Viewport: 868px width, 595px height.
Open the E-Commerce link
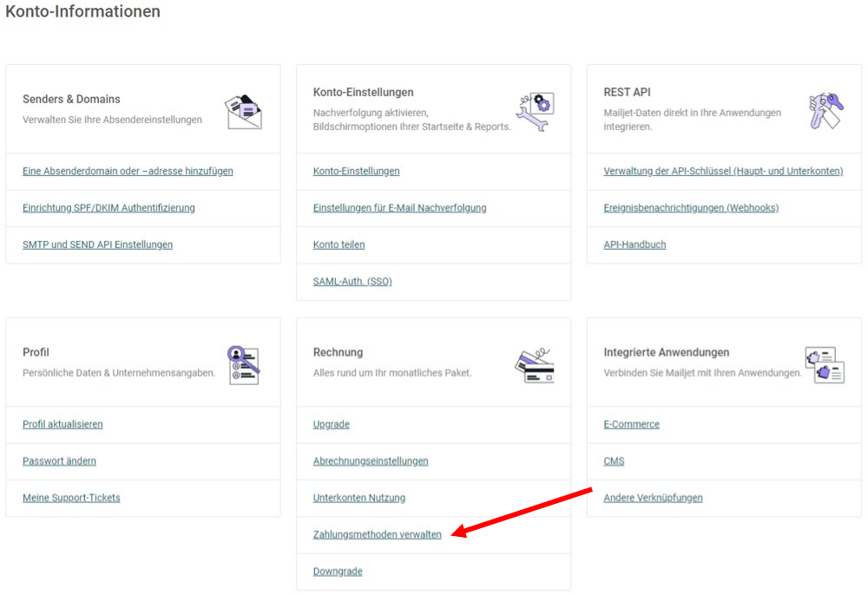click(x=631, y=424)
